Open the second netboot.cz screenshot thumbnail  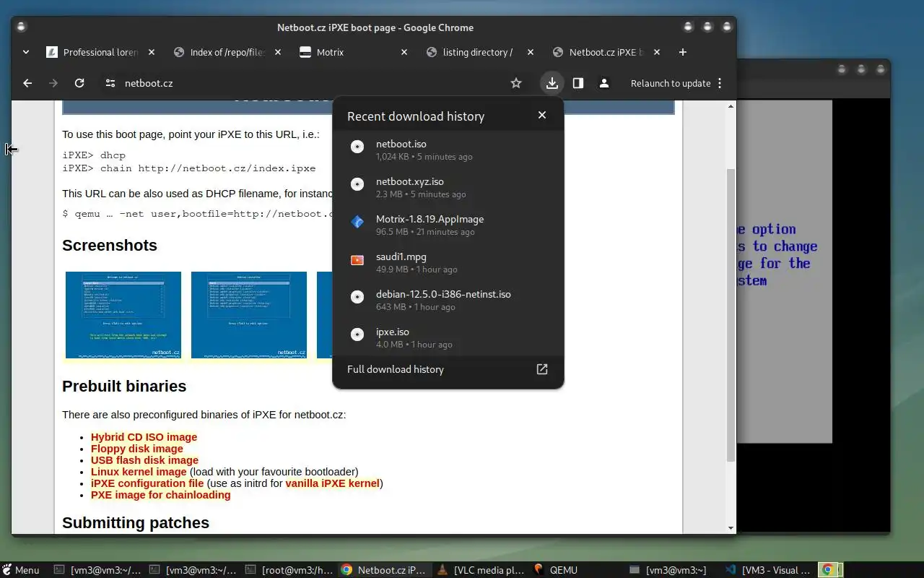click(x=249, y=315)
